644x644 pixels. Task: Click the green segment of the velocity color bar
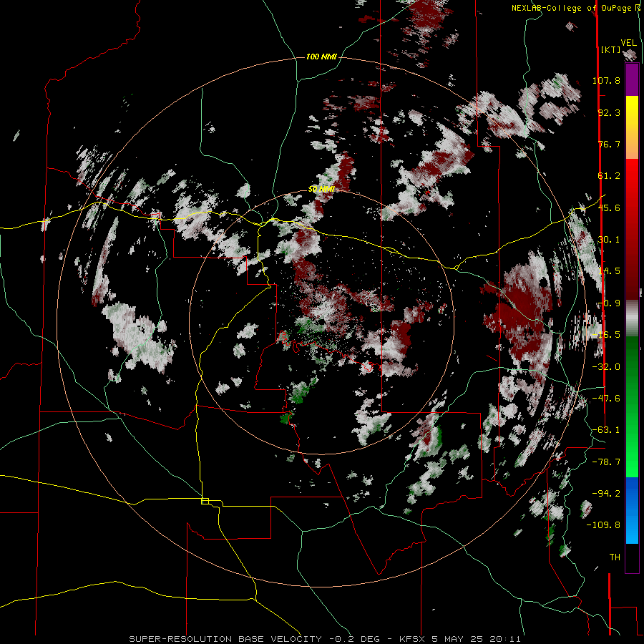pos(632,406)
